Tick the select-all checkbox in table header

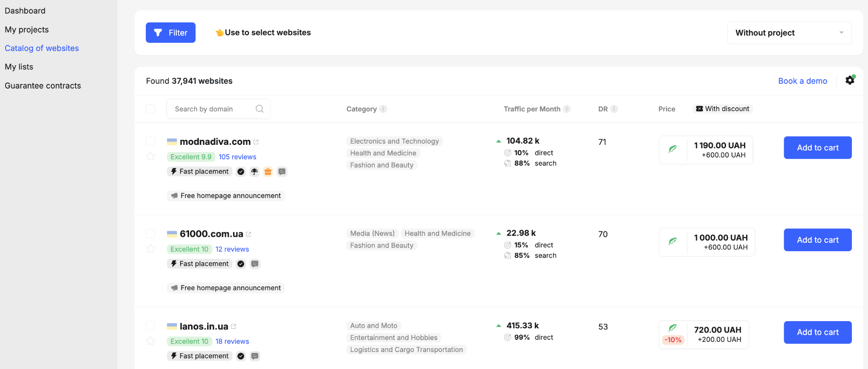150,109
